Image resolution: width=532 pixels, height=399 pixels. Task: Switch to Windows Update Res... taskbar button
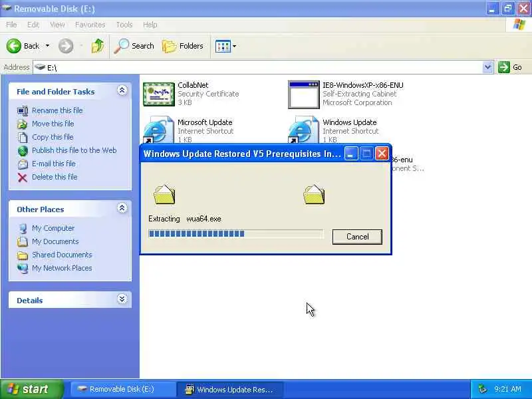(x=230, y=389)
